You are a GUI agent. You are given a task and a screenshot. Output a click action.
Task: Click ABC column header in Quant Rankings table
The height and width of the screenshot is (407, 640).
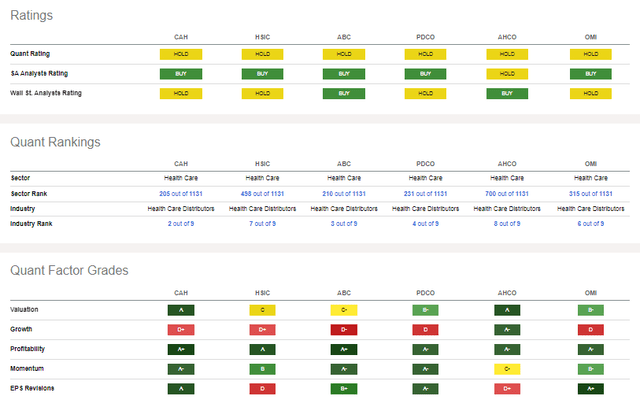click(x=344, y=164)
